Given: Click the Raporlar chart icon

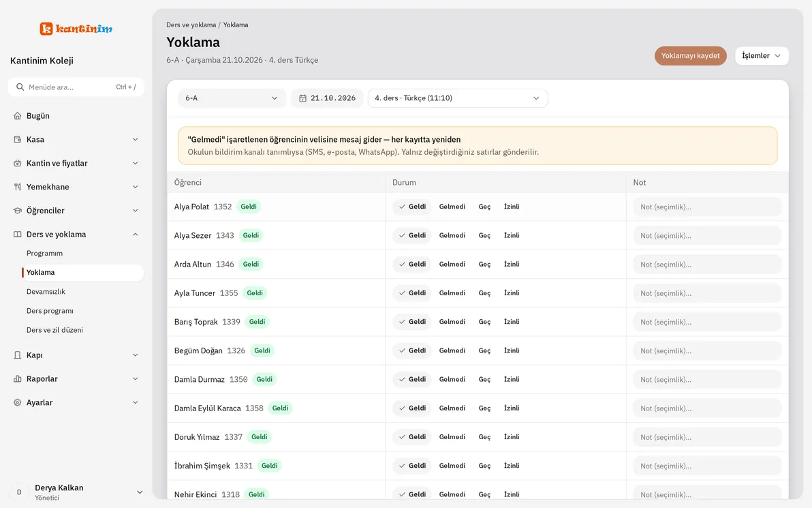Looking at the screenshot, I should click(x=18, y=379).
